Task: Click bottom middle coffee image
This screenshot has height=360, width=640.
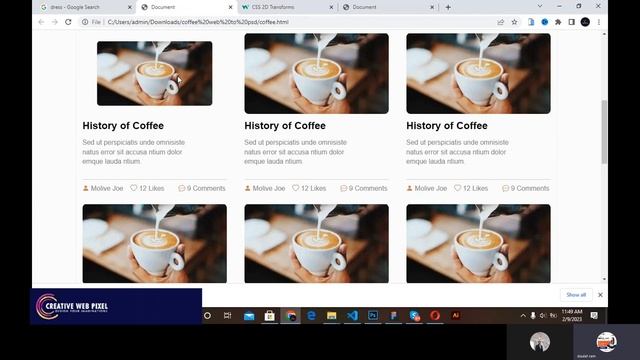Action: click(316, 244)
